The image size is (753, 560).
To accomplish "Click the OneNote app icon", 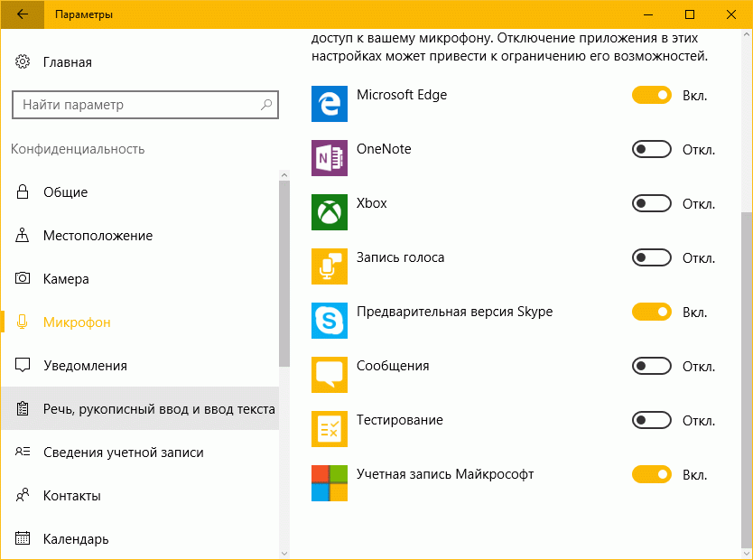I will (x=330, y=158).
